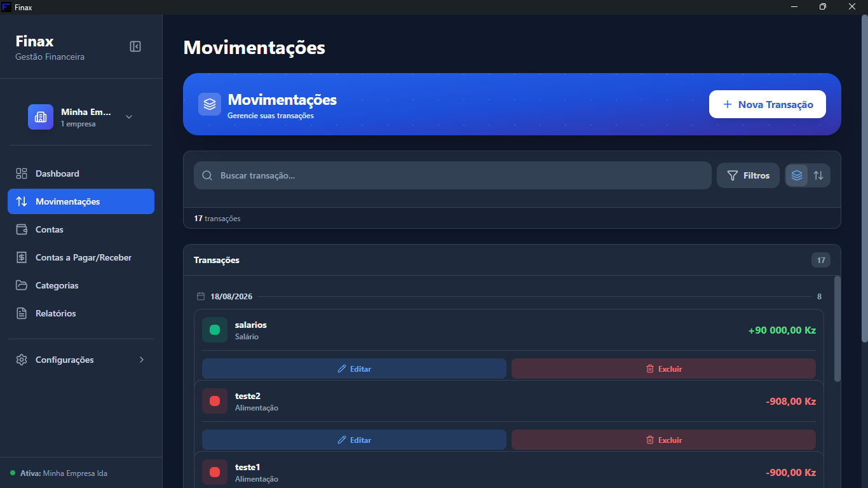This screenshot has height=488, width=868.
Task: Click the blue company building icon
Action: point(41,117)
